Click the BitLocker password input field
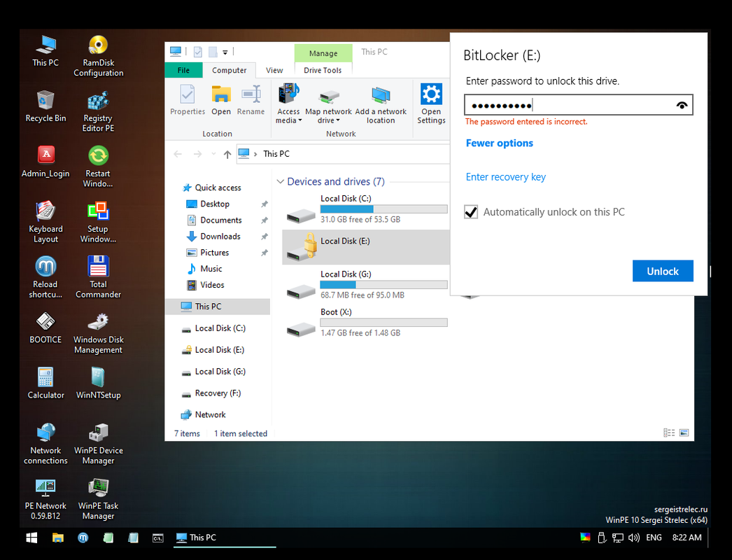The height and width of the screenshot is (560, 732). coord(579,105)
